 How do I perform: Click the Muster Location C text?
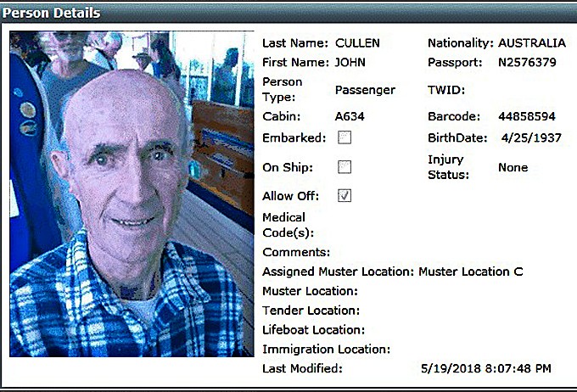pyautogui.click(x=471, y=272)
